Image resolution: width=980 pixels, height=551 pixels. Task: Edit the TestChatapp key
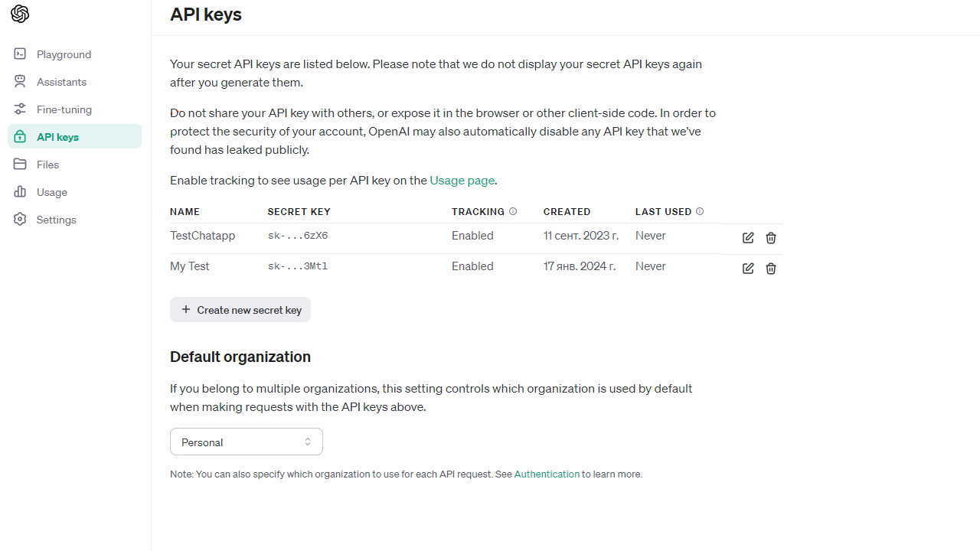click(748, 238)
